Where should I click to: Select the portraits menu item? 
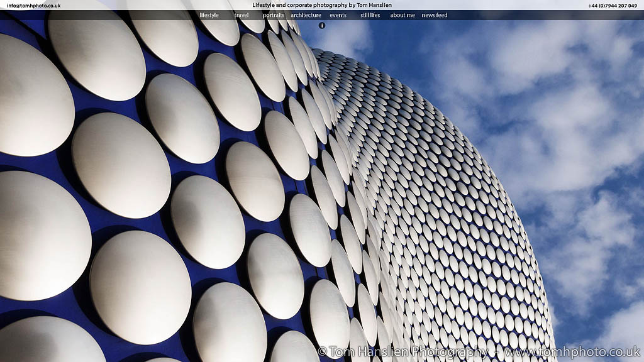[274, 15]
